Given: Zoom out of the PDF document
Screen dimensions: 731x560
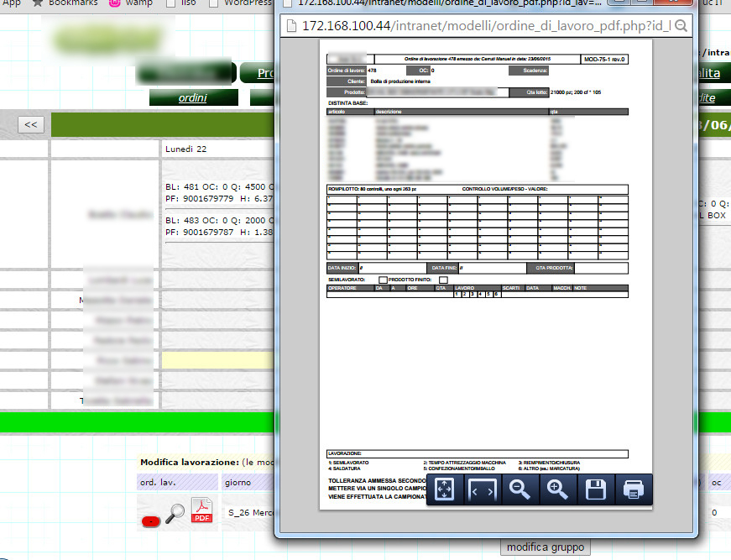Looking at the screenshot, I should (520, 490).
